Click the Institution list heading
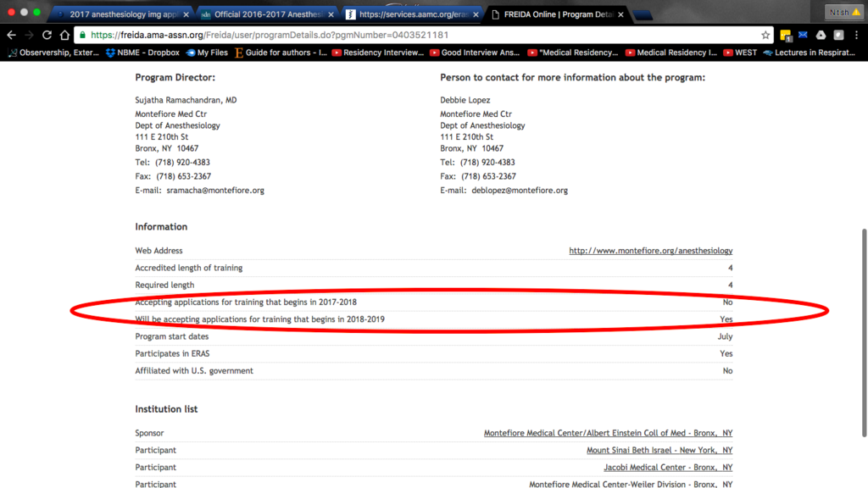 tap(166, 409)
